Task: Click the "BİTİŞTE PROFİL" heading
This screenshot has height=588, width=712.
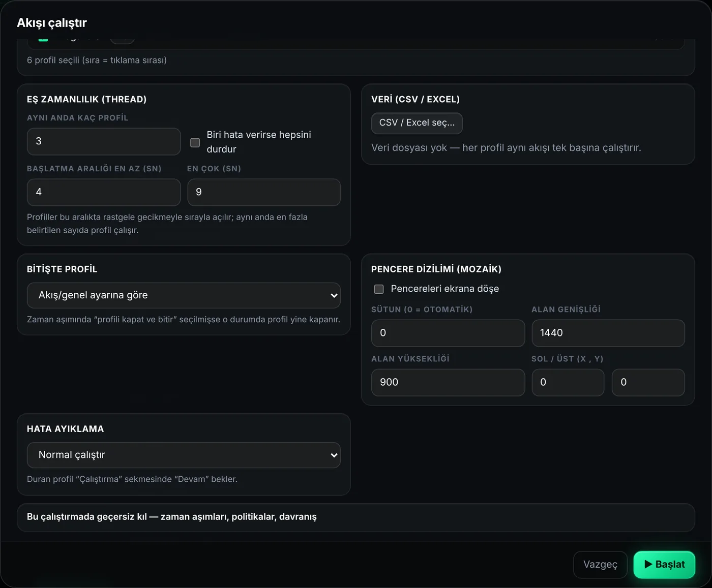Action: click(62, 269)
